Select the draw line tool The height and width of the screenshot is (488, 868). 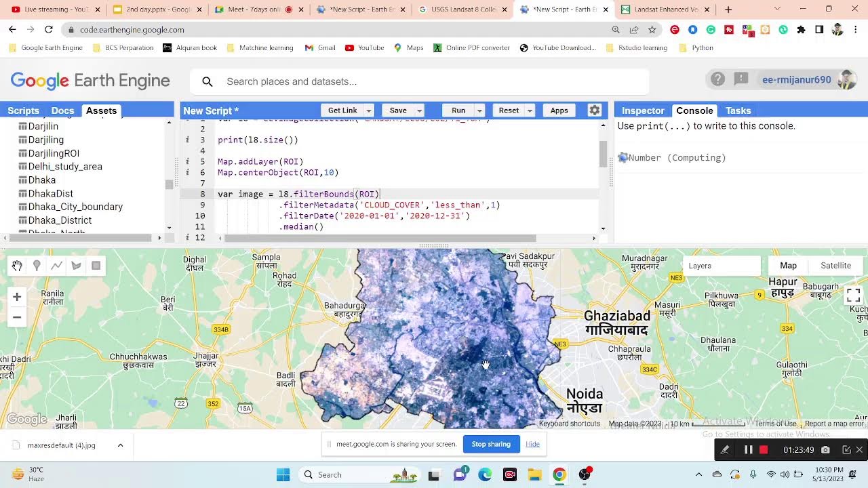(x=56, y=266)
